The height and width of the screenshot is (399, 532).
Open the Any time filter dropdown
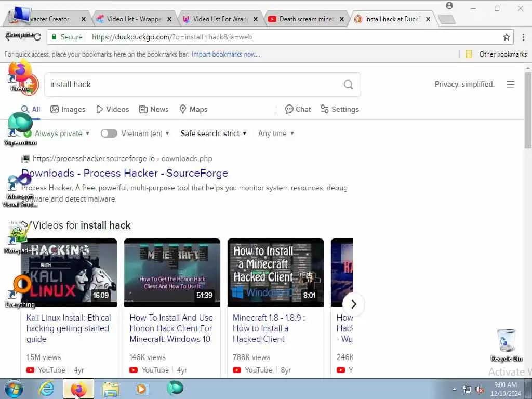(x=276, y=134)
